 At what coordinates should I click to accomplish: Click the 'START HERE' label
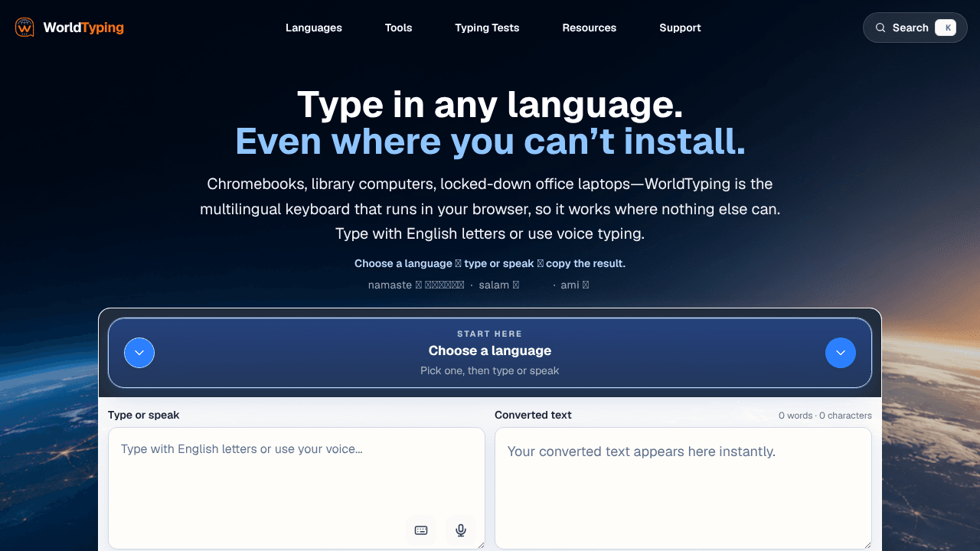coord(490,334)
